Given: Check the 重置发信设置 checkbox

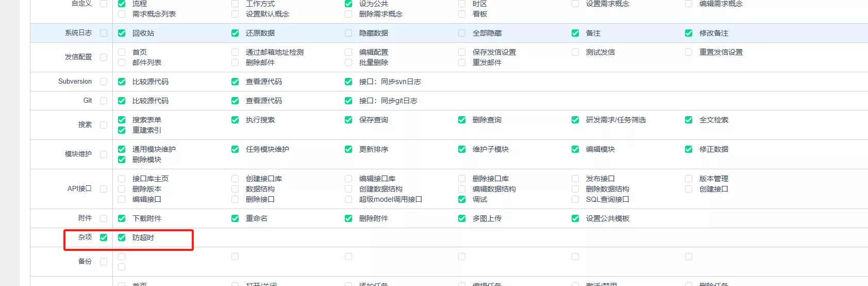Looking at the screenshot, I should point(689,52).
